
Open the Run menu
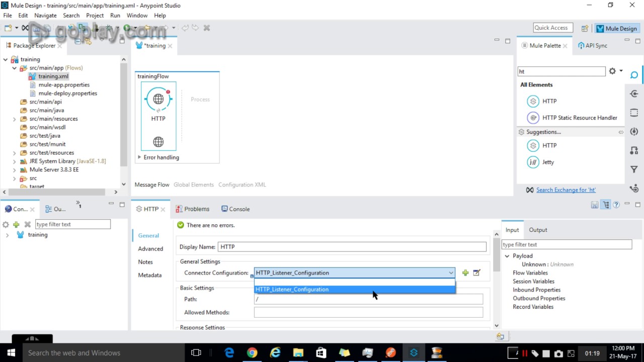[115, 16]
